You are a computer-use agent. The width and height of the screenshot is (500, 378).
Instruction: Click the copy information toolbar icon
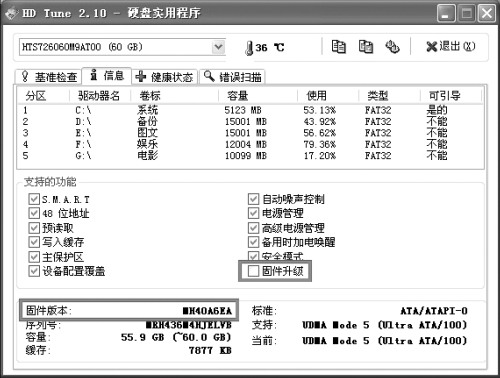338,47
